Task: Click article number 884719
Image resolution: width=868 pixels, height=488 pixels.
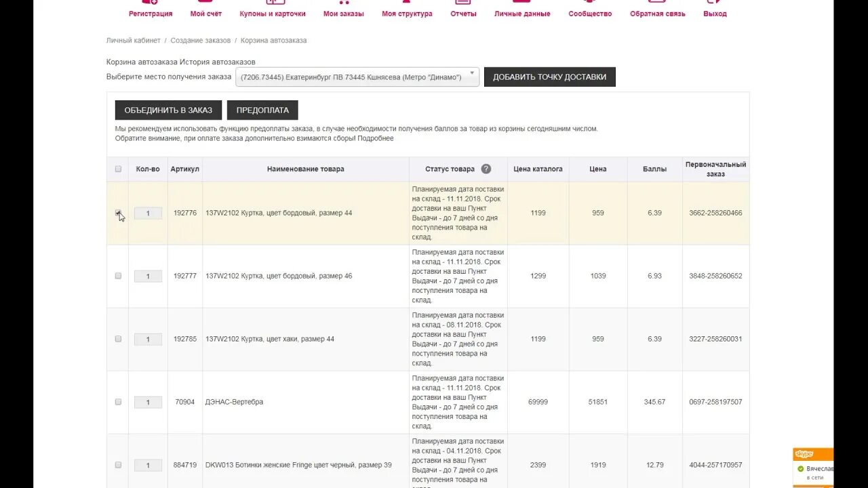Action: [185, 465]
